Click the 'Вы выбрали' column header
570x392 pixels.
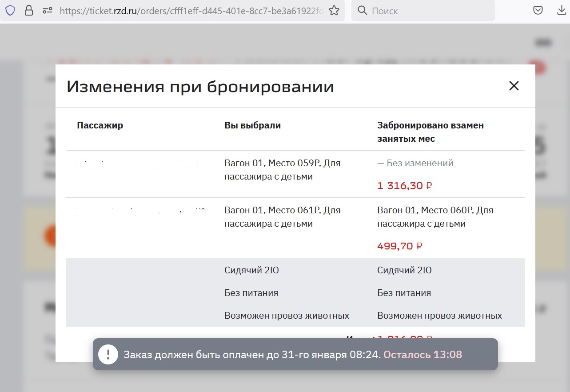[252, 125]
